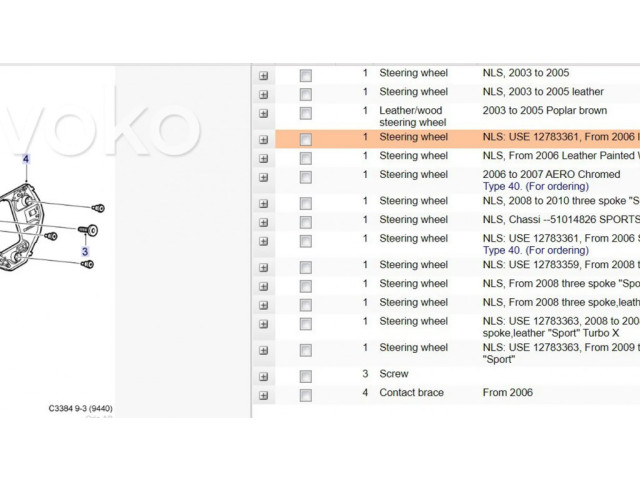Click callout number 3 in diagram
Viewport: 640px width, 480px height.
coord(85,252)
